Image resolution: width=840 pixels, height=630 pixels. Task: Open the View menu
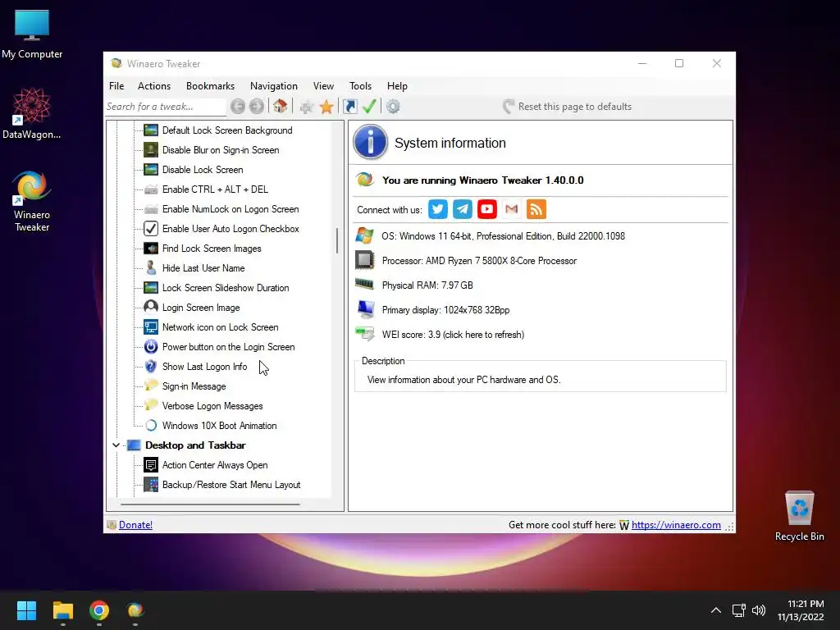click(x=323, y=85)
